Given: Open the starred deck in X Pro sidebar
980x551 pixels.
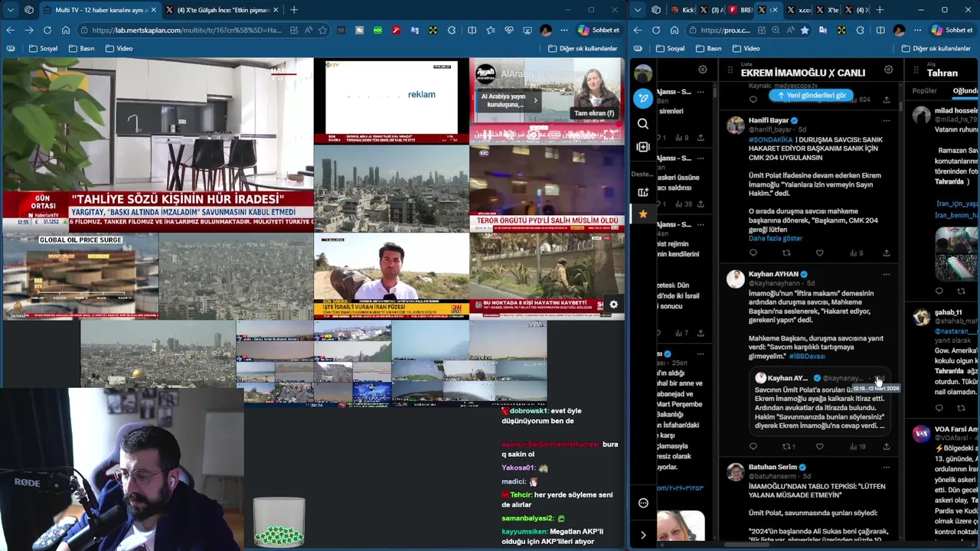Looking at the screenshot, I should [x=643, y=214].
